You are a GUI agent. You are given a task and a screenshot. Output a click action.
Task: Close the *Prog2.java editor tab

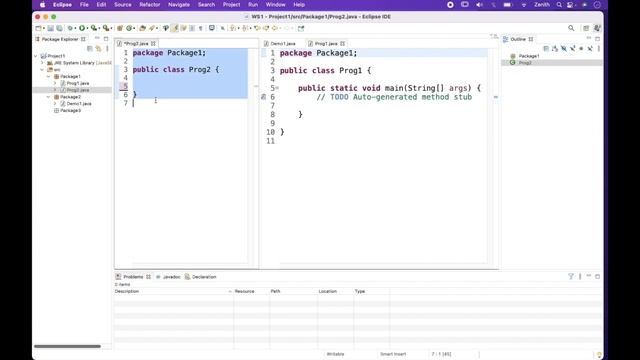pyautogui.click(x=153, y=43)
